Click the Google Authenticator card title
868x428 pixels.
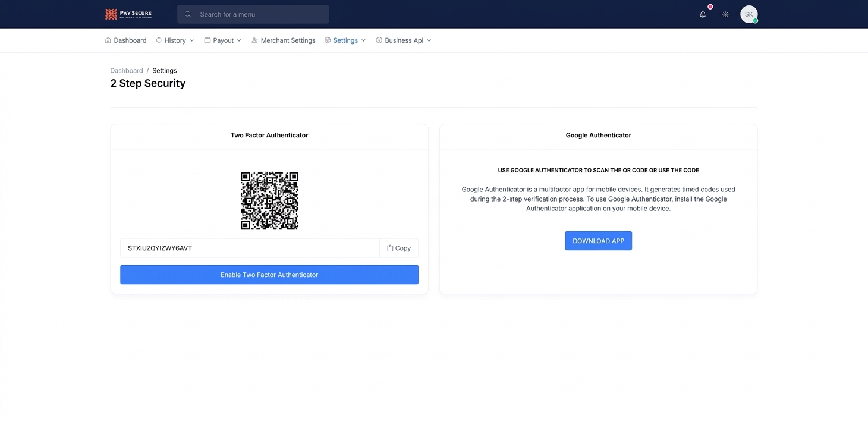(x=598, y=135)
